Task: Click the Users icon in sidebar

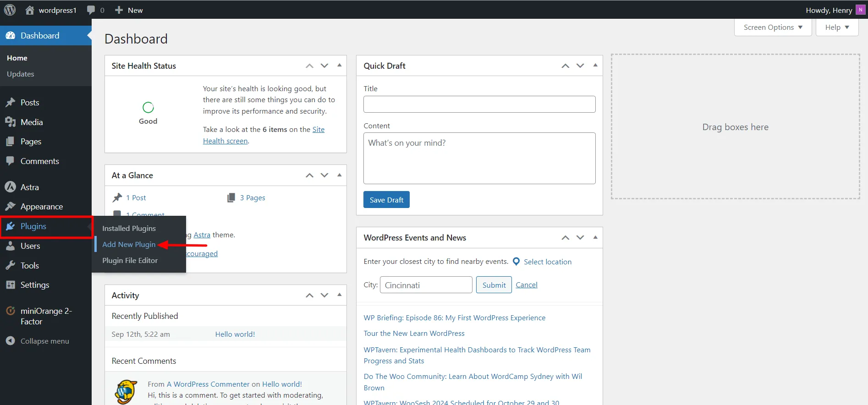Action: click(10, 246)
